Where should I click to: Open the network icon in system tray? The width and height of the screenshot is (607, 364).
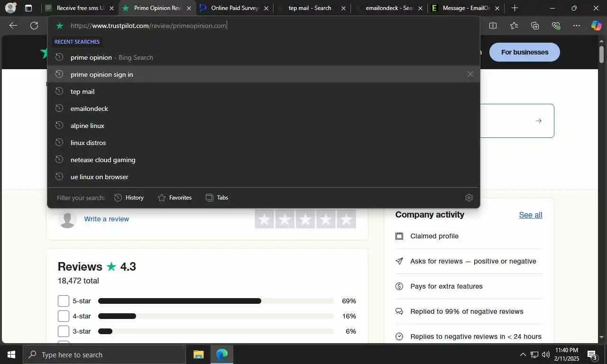534,355
